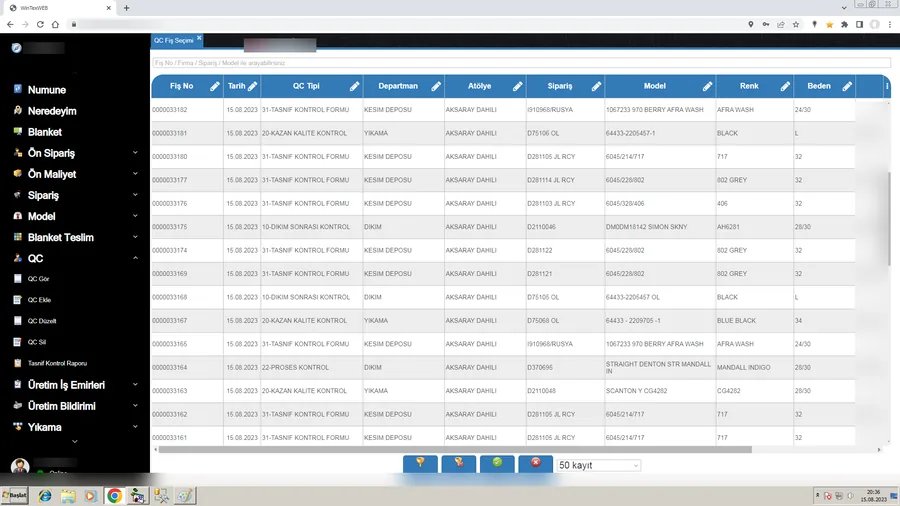
Task: Click the Ön Maliyet sidebar icon
Action: 18,173
